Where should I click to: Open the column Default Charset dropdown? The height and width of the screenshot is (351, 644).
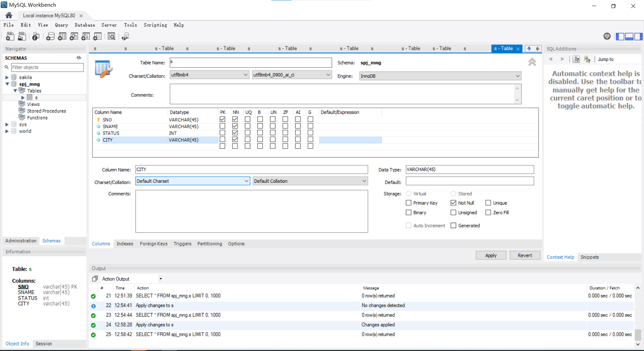tap(193, 181)
